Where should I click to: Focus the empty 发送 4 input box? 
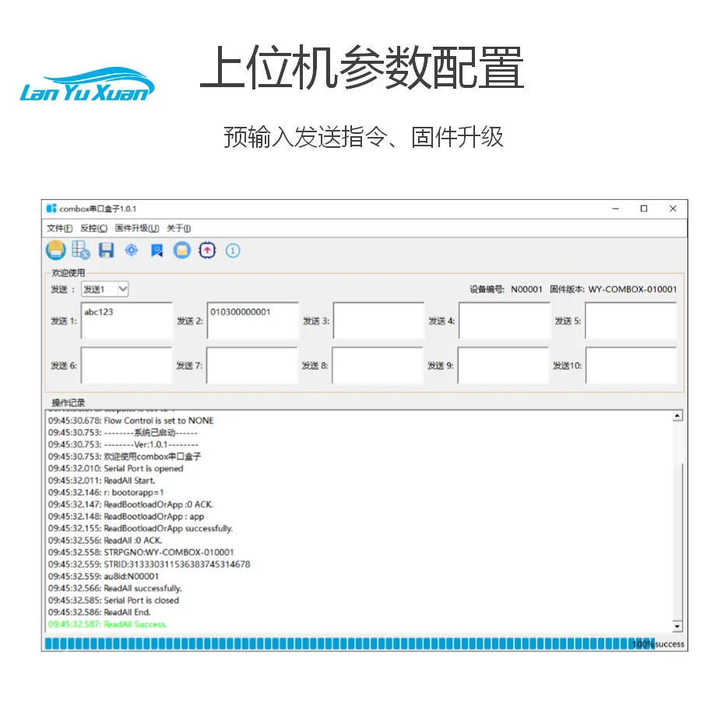click(505, 321)
